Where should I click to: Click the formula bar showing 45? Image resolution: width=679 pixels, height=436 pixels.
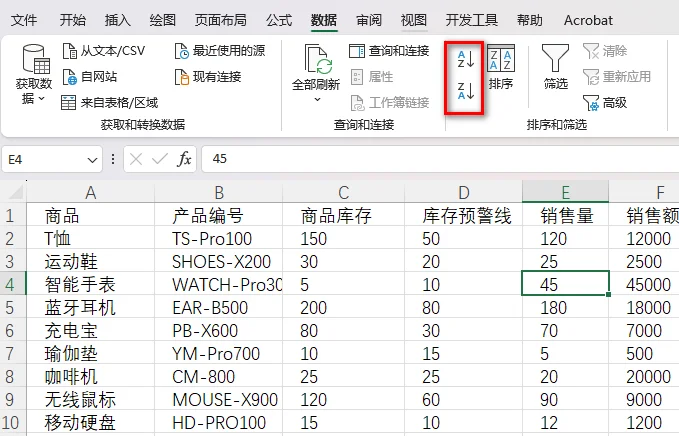tap(440, 159)
